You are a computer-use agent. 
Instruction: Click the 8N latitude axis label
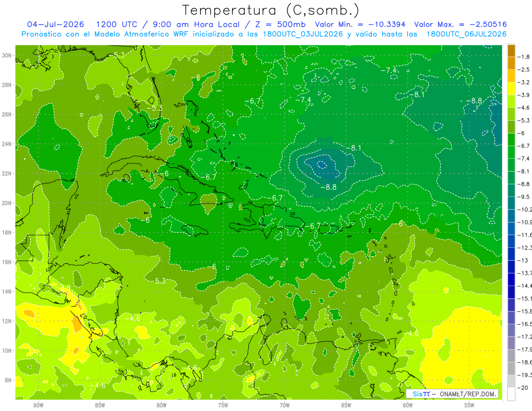tap(9, 380)
